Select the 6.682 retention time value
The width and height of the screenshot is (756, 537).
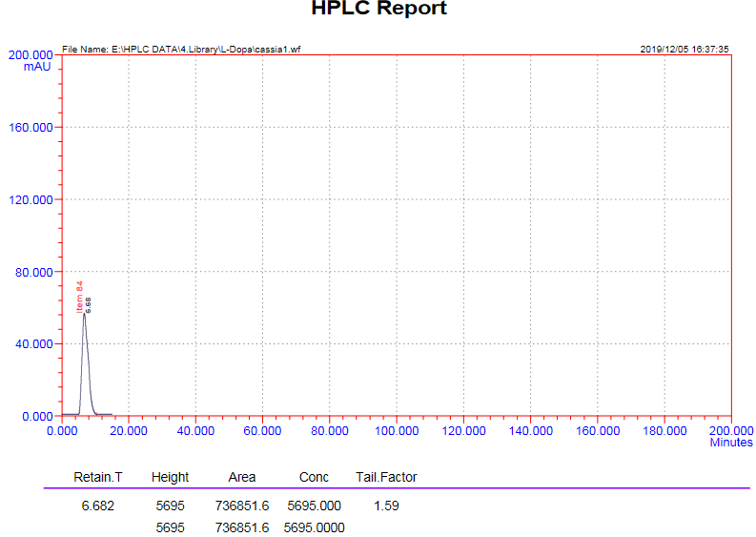click(98, 506)
